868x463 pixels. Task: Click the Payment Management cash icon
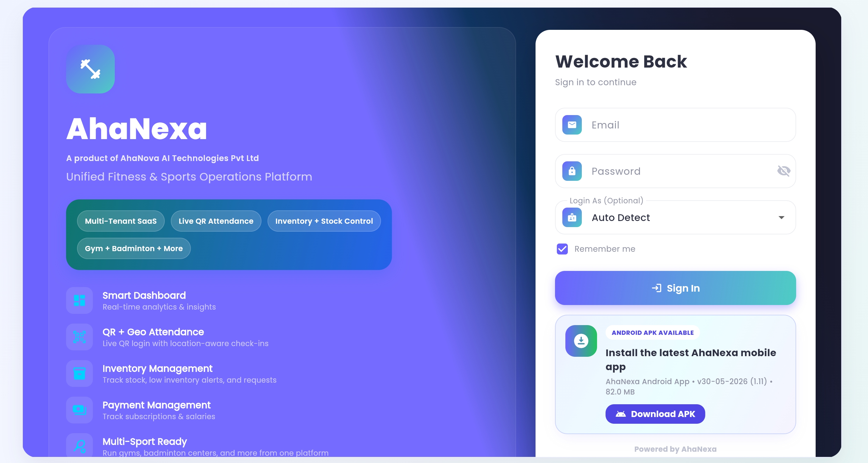pos(79,410)
